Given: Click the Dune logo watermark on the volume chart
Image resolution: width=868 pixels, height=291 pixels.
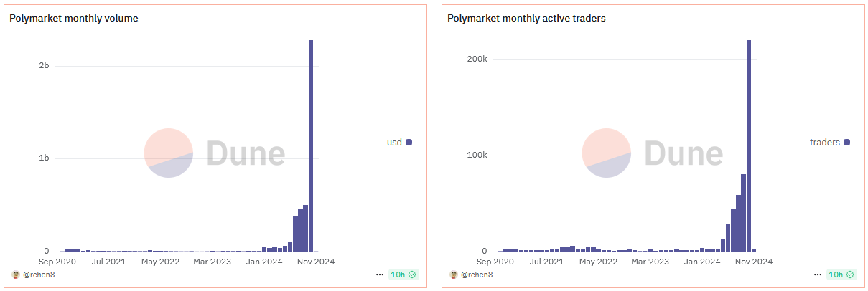Looking at the screenshot, I should 214,153.
